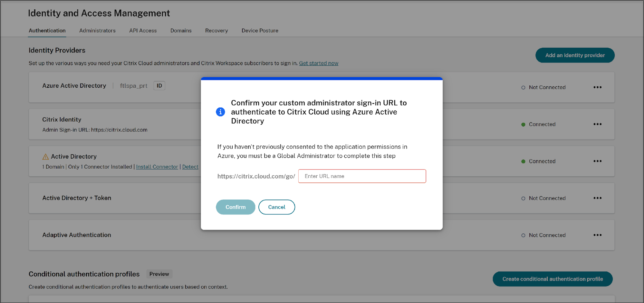Click the green Connected dot for Citrix Identity
The image size is (644, 303).
point(523,124)
